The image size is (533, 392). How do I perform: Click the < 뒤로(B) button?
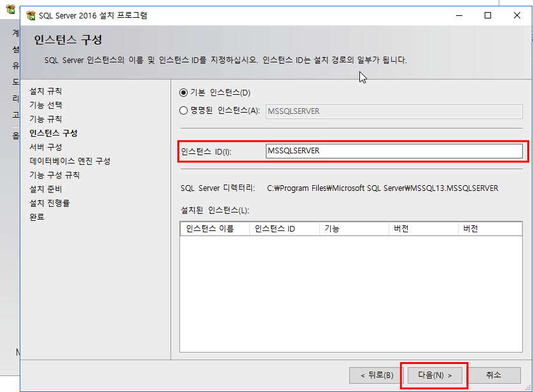click(x=377, y=375)
